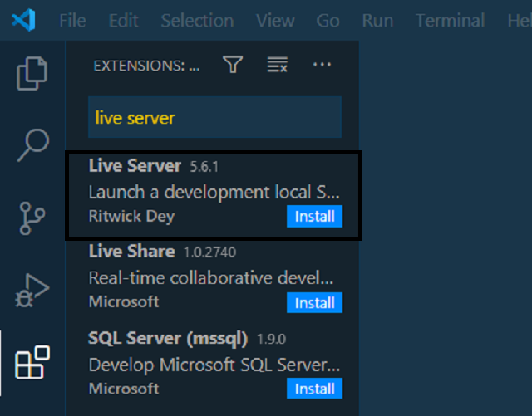Open Source Control view

pyautogui.click(x=32, y=217)
